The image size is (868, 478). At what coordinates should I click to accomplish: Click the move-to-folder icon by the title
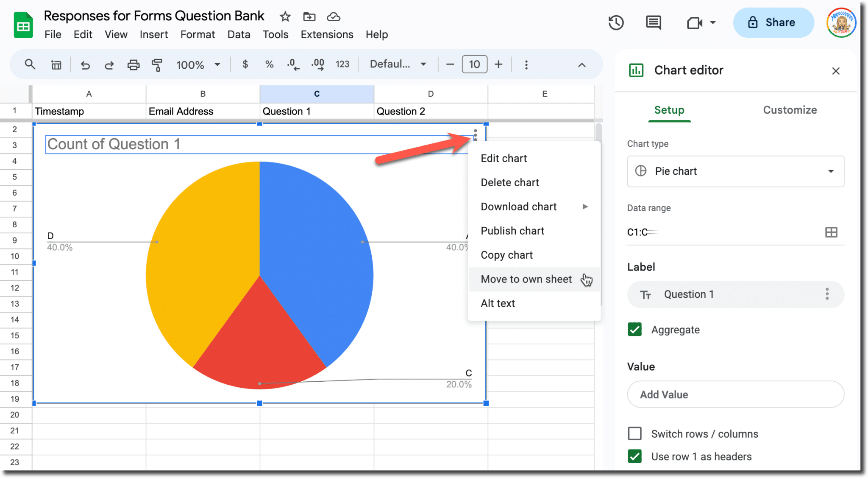[309, 17]
